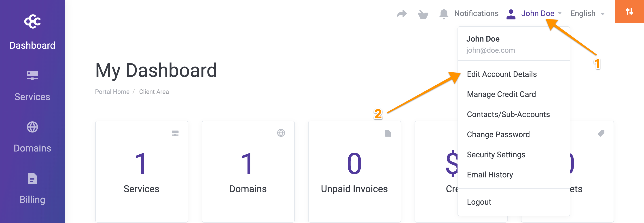Select Change Password in account menu
Image resolution: width=644 pixels, height=223 pixels.
coord(498,134)
